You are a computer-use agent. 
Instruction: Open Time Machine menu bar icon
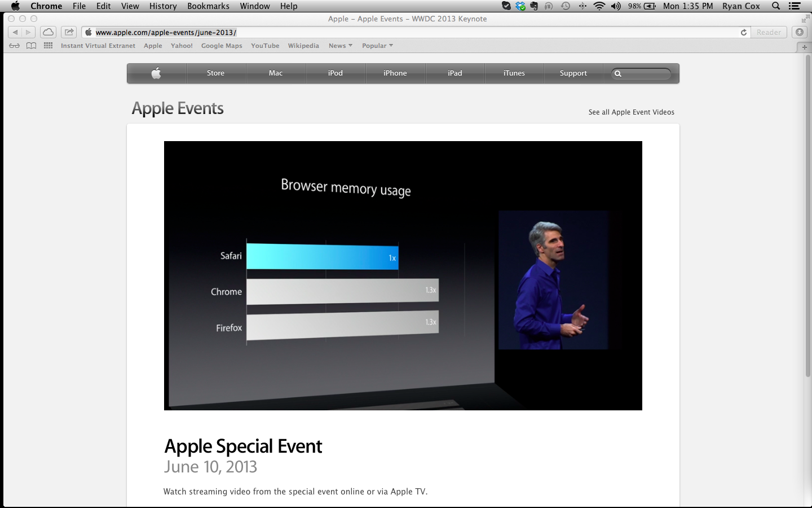point(565,6)
